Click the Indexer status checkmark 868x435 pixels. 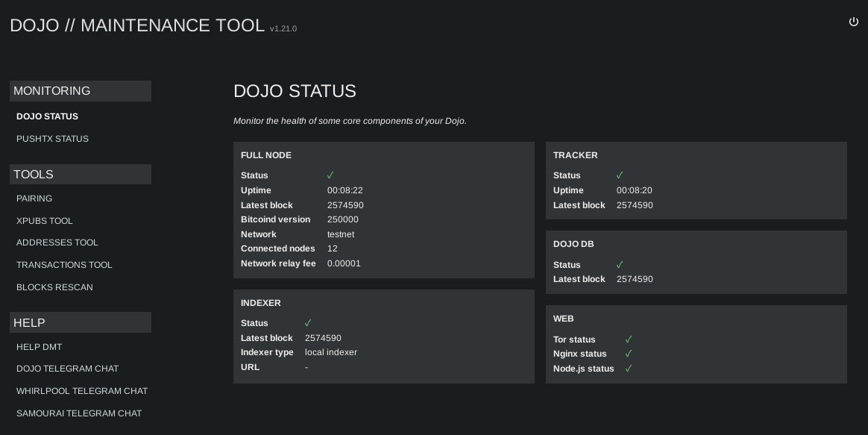308,322
